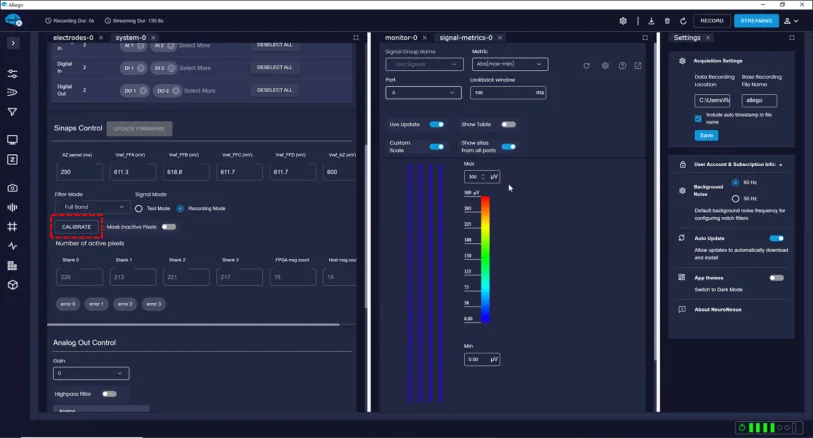Toggle the Live Update switch

(x=437, y=124)
